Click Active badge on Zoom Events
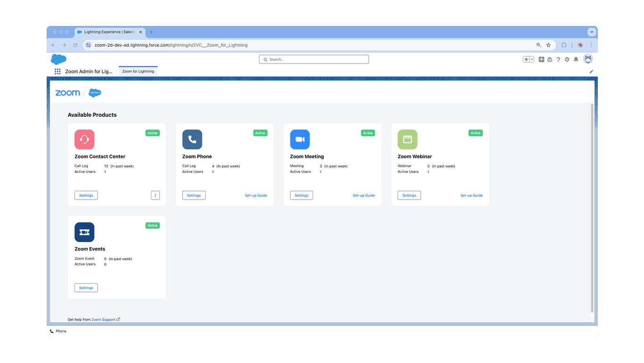The image size is (644, 363). [152, 226]
